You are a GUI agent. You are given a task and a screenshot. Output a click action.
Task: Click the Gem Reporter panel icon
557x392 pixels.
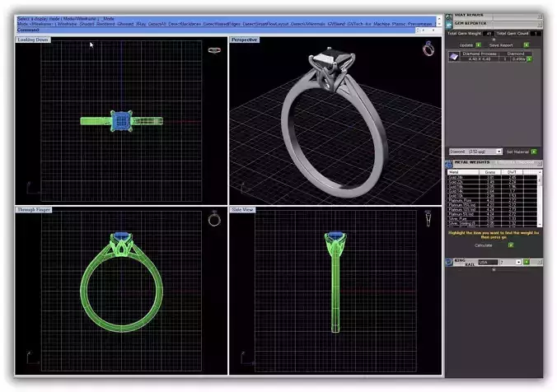(449, 25)
